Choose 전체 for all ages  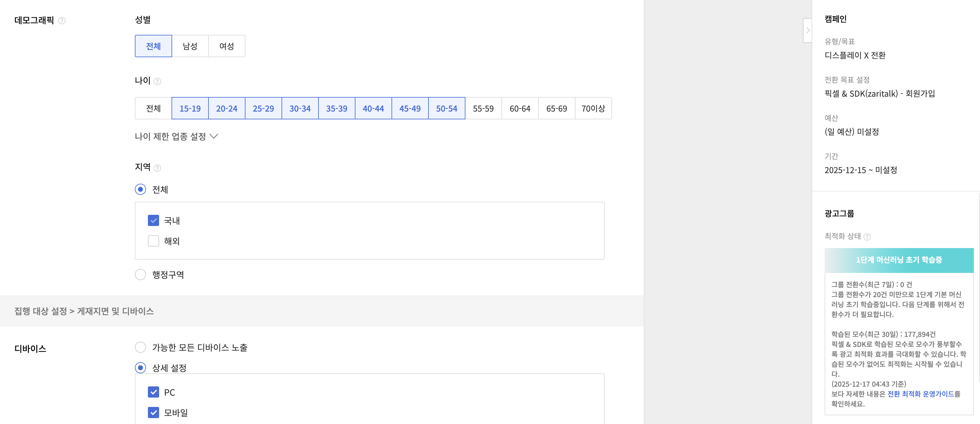[153, 108]
